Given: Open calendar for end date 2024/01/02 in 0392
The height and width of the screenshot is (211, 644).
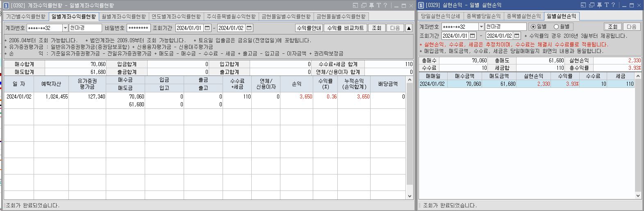Looking at the screenshot, I should click(x=249, y=28).
